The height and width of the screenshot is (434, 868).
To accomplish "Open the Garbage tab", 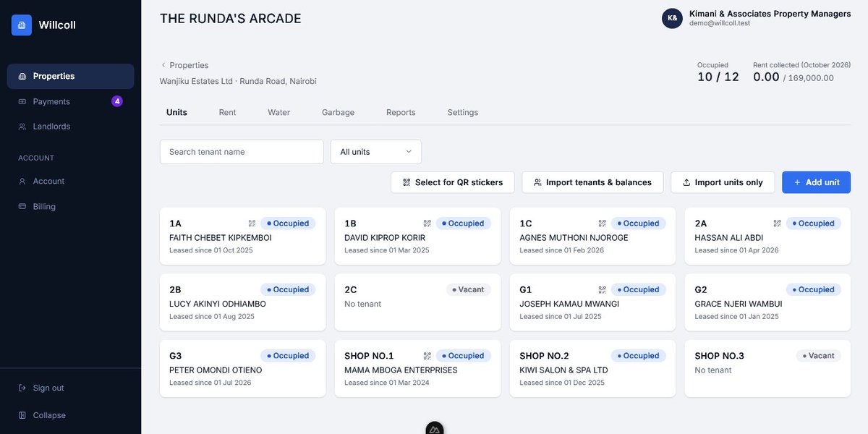I will click(338, 113).
